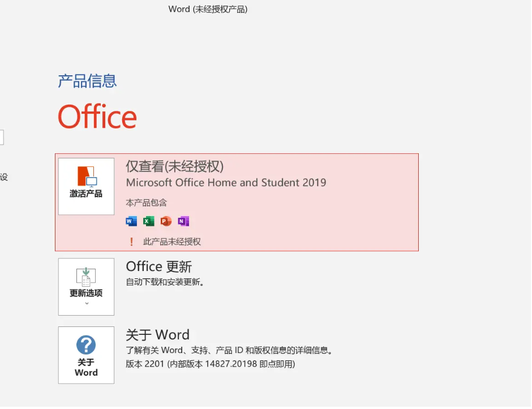
Task: Click the red Office logo text
Action: coord(97,117)
